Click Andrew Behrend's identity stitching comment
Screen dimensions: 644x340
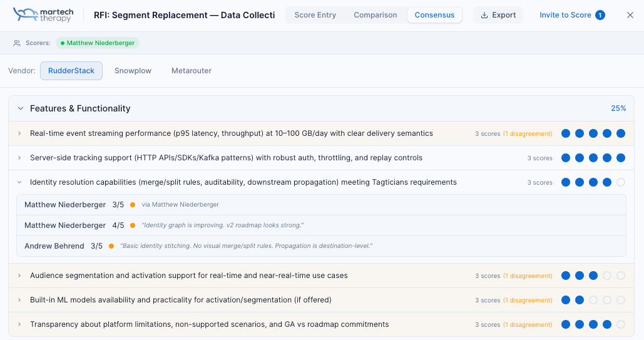pos(246,246)
